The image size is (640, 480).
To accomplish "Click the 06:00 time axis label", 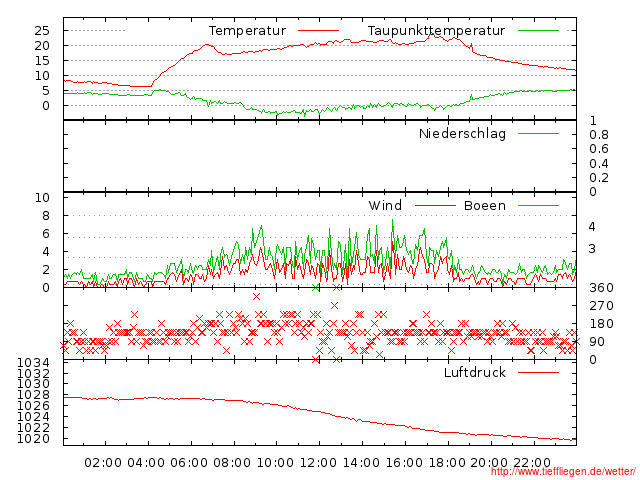I will (x=189, y=463).
